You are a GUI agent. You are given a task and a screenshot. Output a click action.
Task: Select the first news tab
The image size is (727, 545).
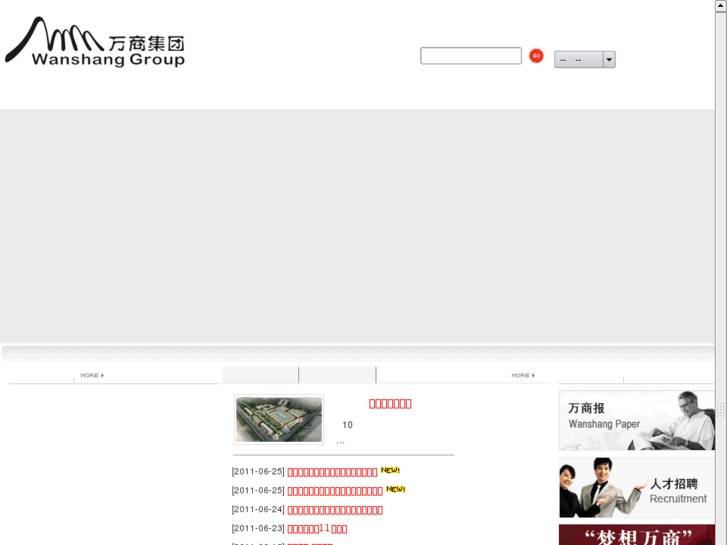tap(260, 375)
